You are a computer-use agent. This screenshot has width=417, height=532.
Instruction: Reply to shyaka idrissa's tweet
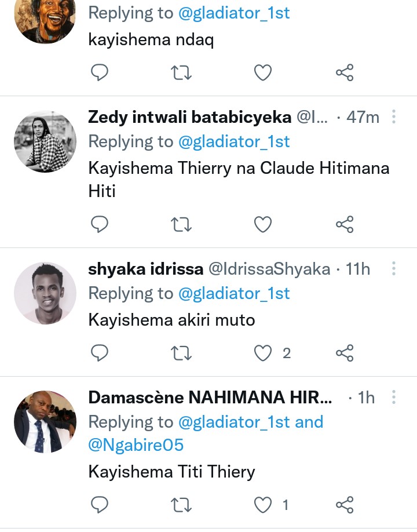click(100, 353)
